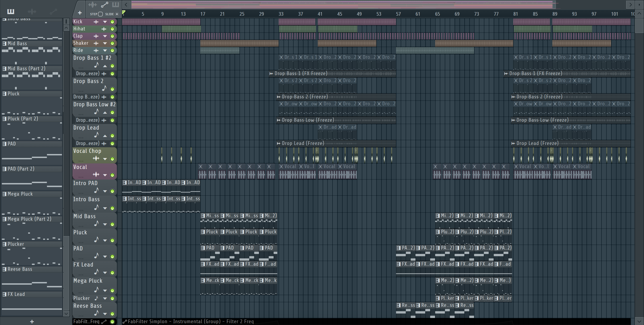Click the Mega Pluck track note icon
Viewport: 644px width, 325px height.
click(97, 290)
